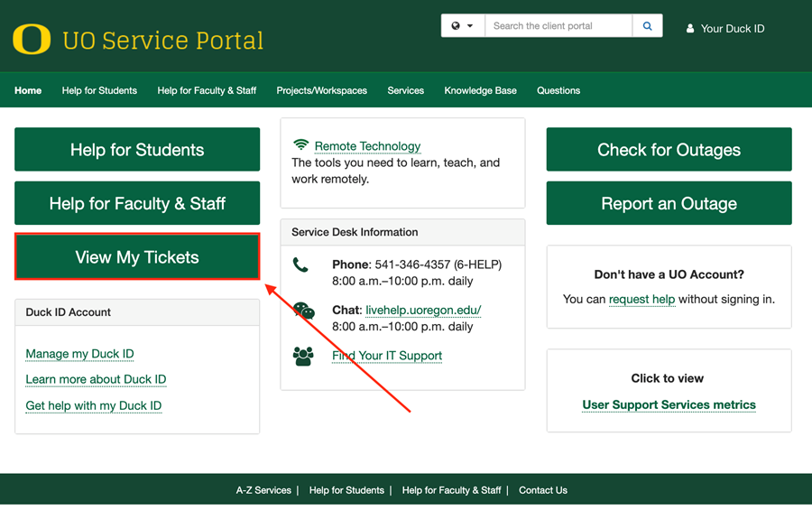
Task: Click the footer Help for Students link
Action: pyautogui.click(x=346, y=490)
